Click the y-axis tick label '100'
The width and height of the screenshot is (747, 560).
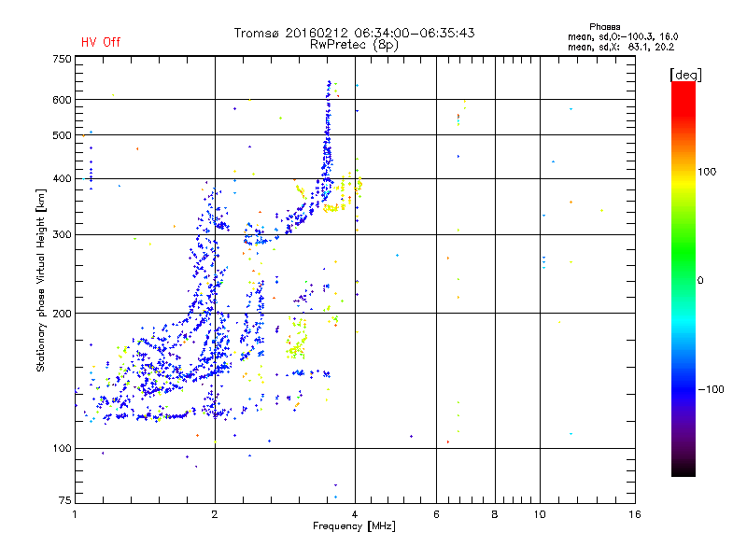pyautogui.click(x=62, y=449)
